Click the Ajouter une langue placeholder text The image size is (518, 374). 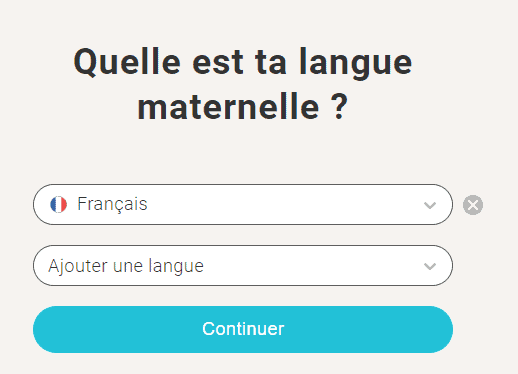126,266
